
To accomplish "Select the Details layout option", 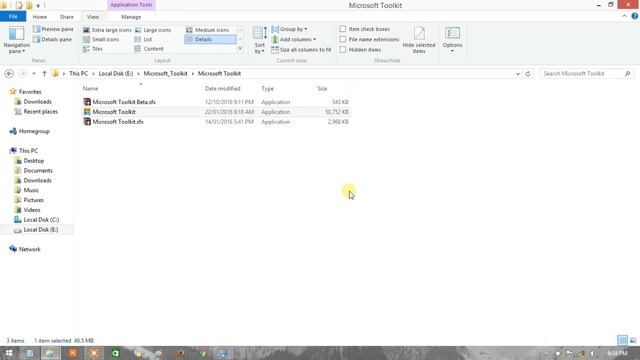I will click(x=210, y=40).
